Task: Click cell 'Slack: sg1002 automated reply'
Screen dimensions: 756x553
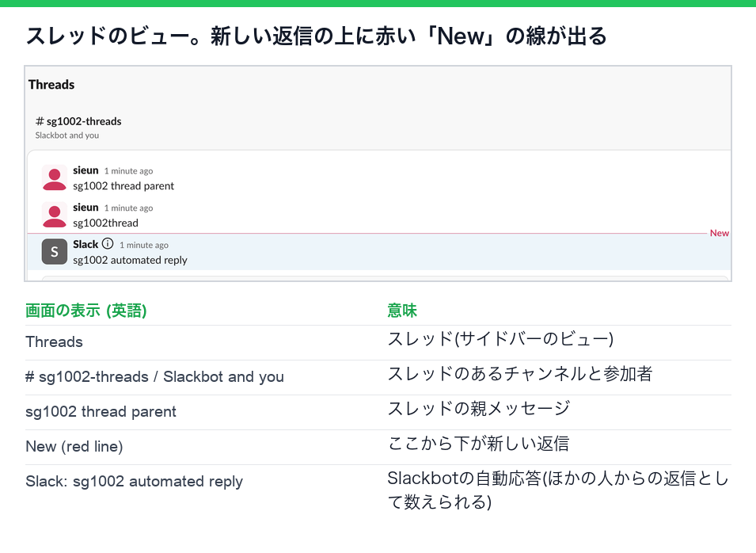Action: pos(134,481)
